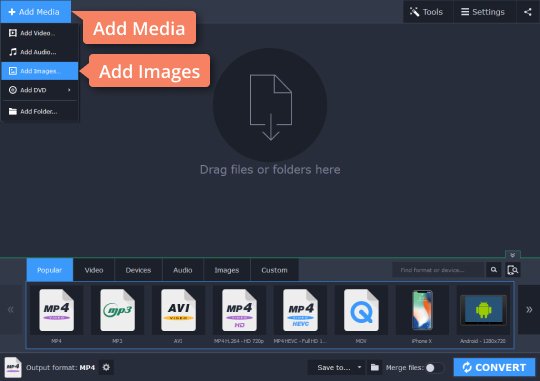Select the AVI format preset

pyautogui.click(x=178, y=315)
